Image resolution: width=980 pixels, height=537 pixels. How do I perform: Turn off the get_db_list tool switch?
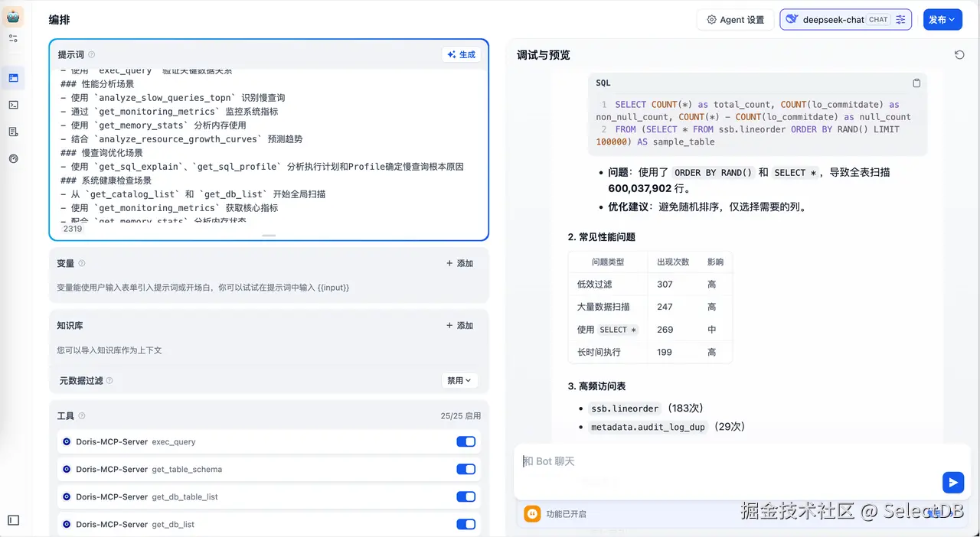(x=466, y=524)
